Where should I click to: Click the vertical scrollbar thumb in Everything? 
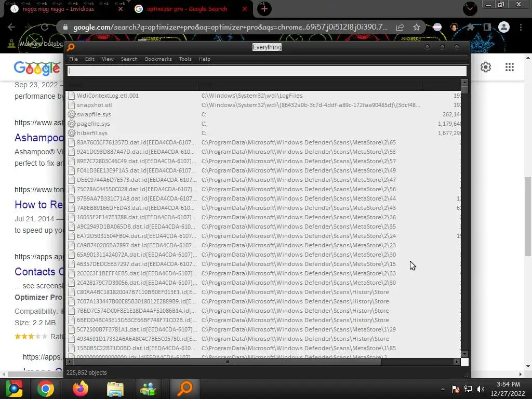(464, 90)
